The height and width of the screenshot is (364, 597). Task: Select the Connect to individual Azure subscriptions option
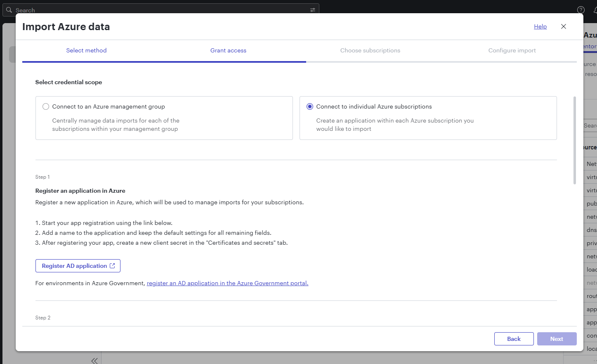pyautogui.click(x=310, y=106)
